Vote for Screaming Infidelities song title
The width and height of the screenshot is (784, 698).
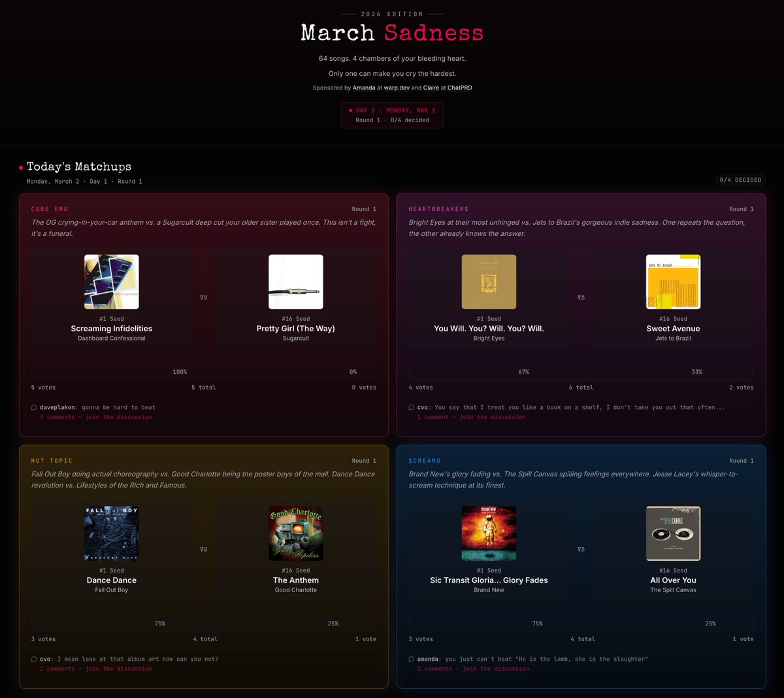112,329
